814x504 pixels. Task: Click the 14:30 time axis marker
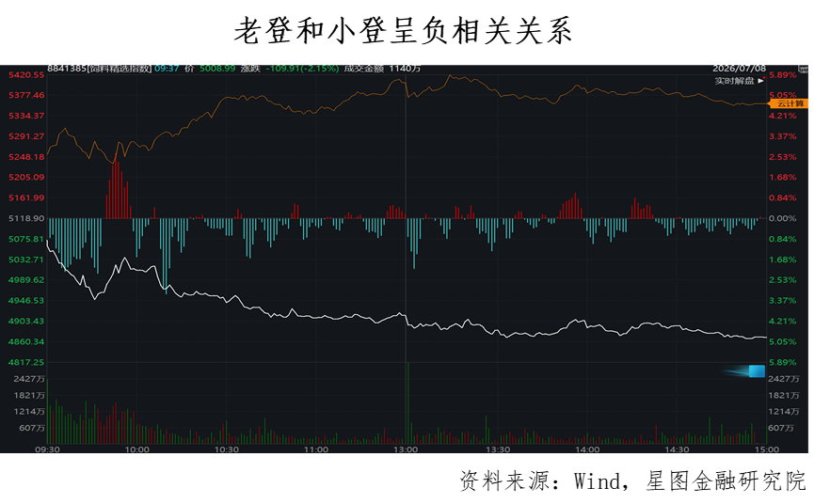point(677,449)
